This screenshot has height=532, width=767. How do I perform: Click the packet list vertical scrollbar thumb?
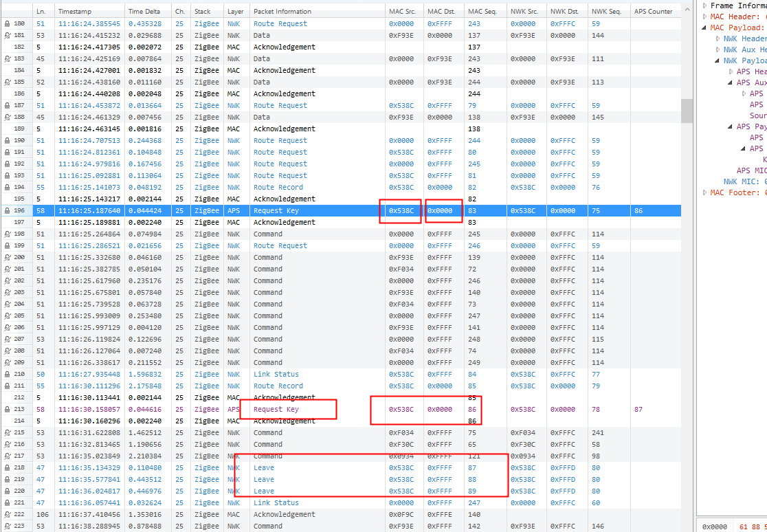687,110
